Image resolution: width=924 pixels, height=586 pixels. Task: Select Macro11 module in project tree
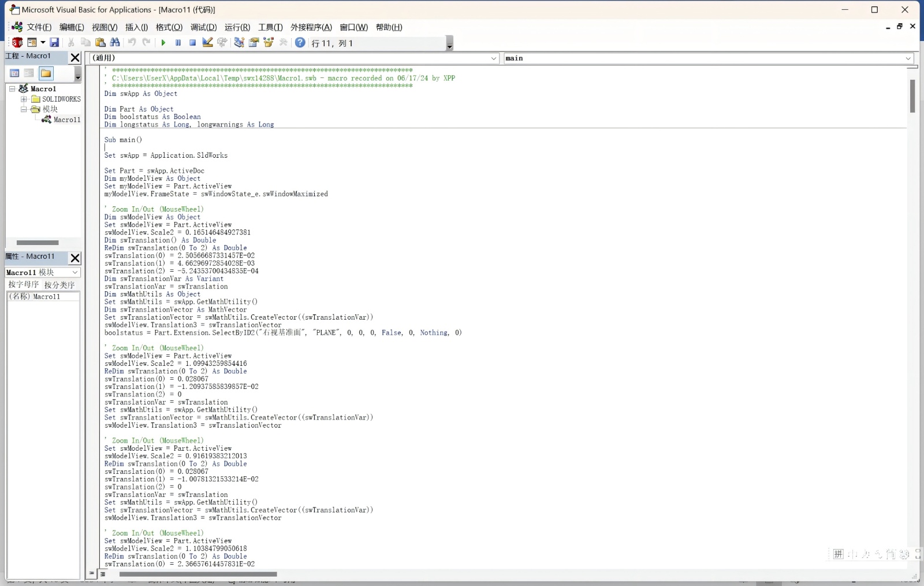[66, 120]
